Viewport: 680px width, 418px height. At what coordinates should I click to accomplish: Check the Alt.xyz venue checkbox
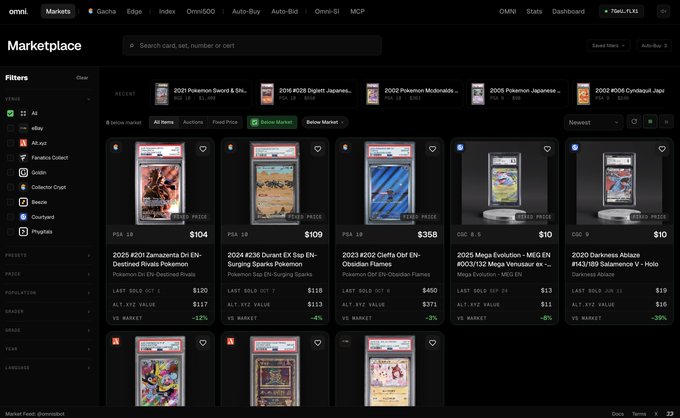coord(10,143)
